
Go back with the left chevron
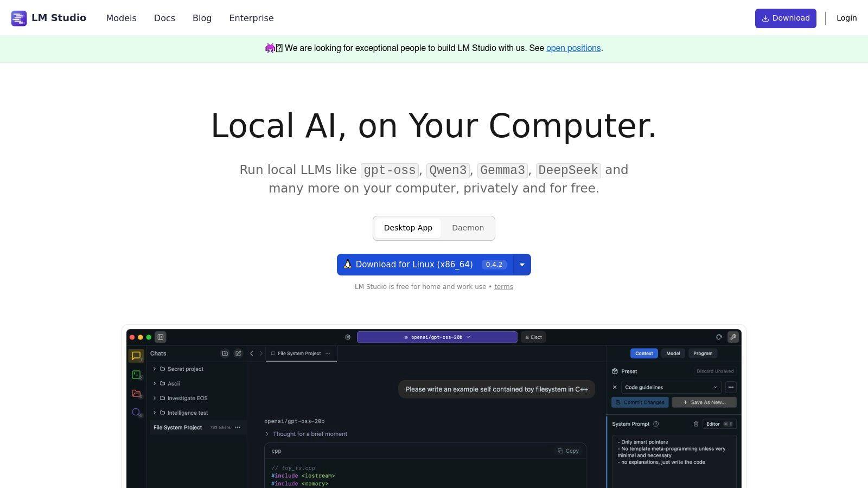252,354
